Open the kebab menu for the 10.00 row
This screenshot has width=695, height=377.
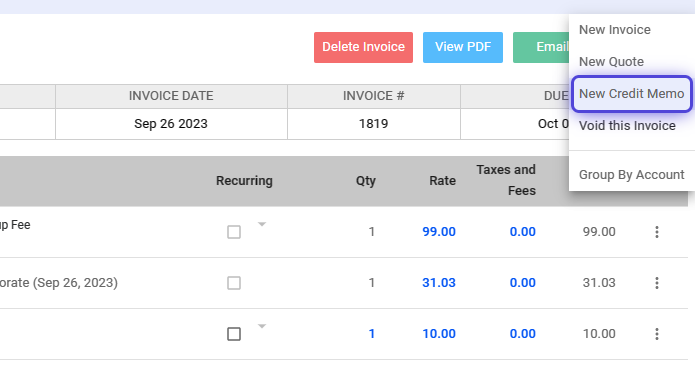pos(657,334)
